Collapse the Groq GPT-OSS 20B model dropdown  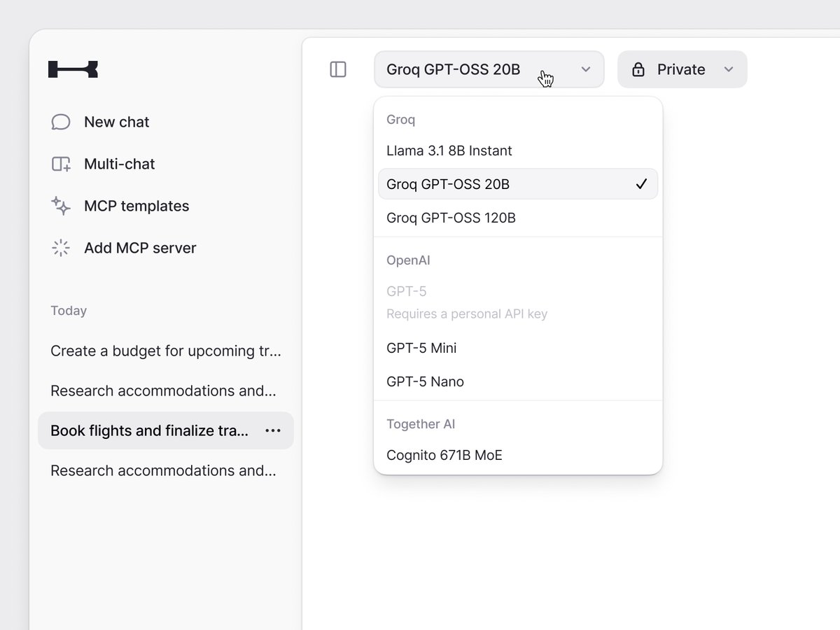[489, 69]
